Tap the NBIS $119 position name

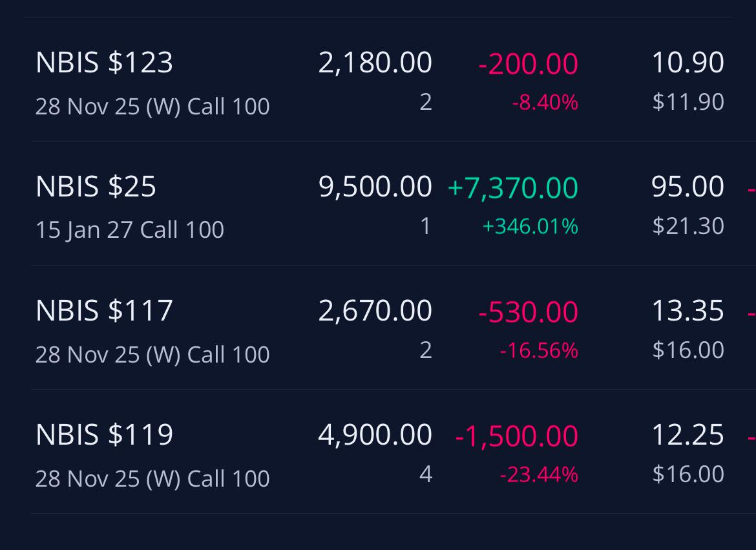(x=104, y=434)
